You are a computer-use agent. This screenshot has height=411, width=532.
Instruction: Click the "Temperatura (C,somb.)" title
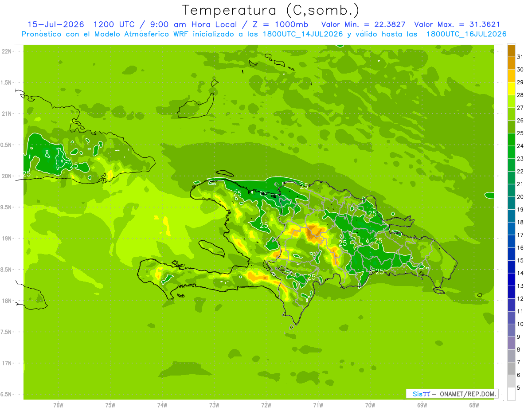[271, 10]
